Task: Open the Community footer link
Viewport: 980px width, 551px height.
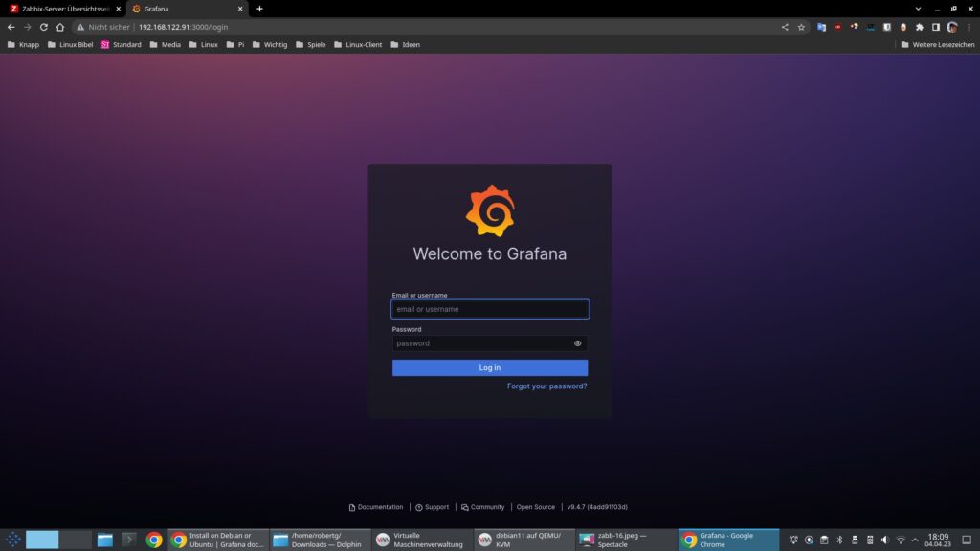Action: (x=482, y=507)
